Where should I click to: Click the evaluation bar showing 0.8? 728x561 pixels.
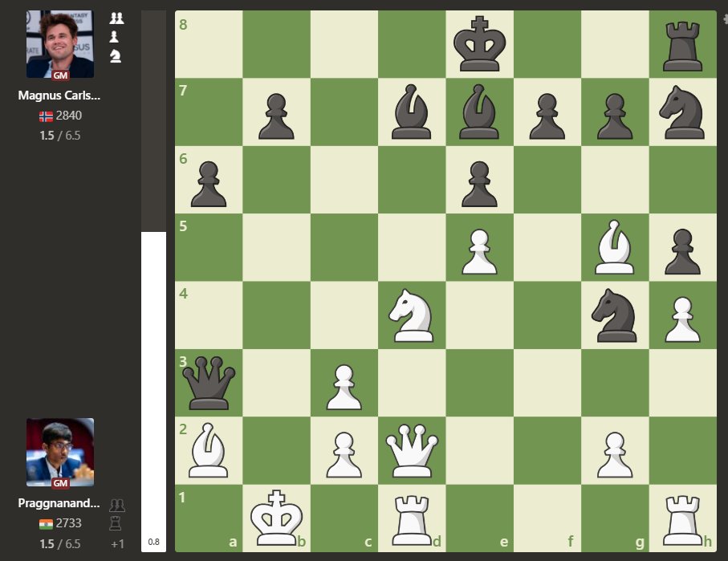point(153,281)
